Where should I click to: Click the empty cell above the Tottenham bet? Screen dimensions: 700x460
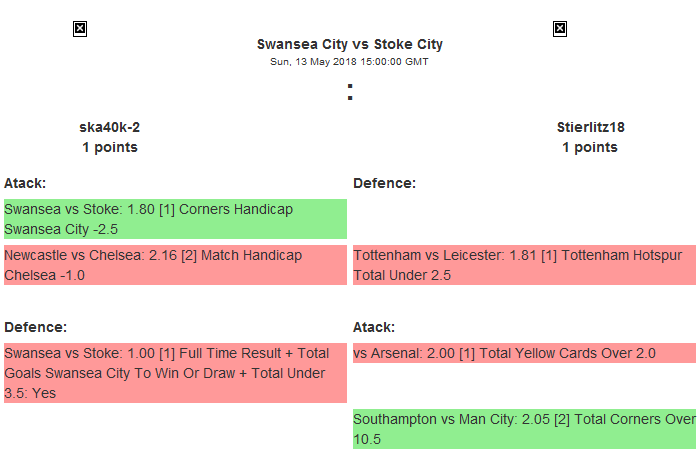click(524, 219)
